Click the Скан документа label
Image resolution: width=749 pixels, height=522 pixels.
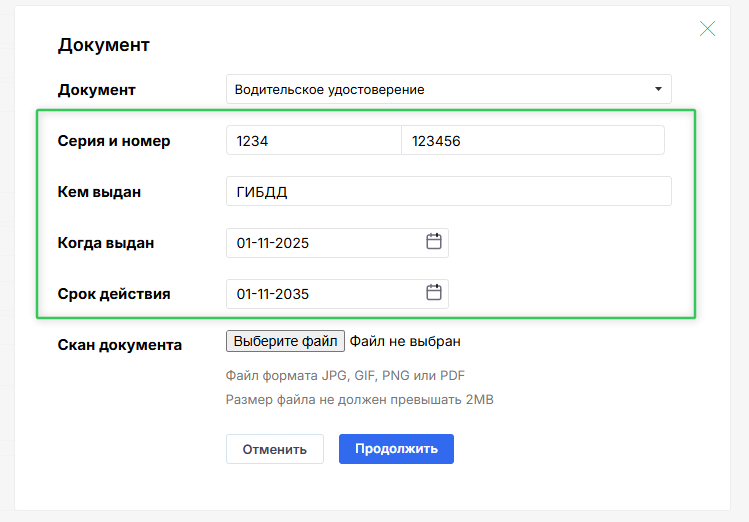pyautogui.click(x=120, y=345)
